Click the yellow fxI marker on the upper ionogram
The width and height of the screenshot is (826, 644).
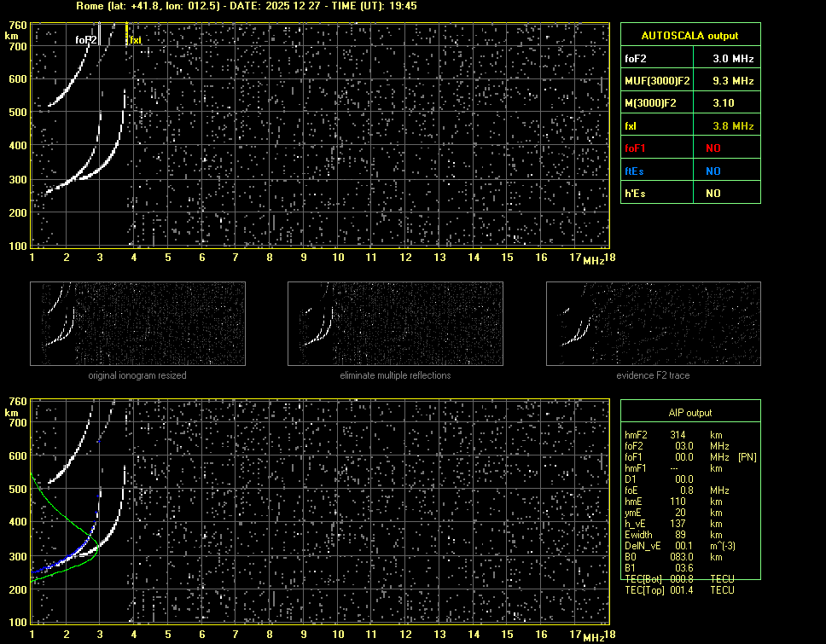135,39
